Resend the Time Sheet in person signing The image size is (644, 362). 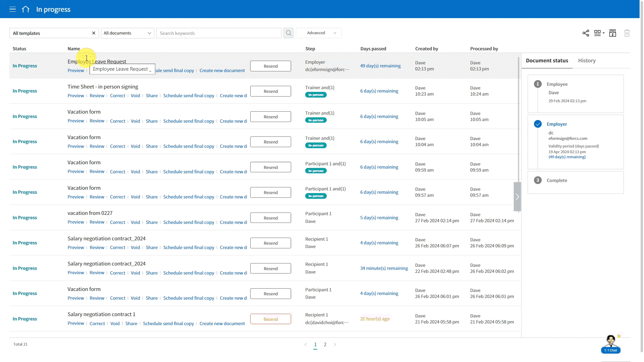[271, 91]
